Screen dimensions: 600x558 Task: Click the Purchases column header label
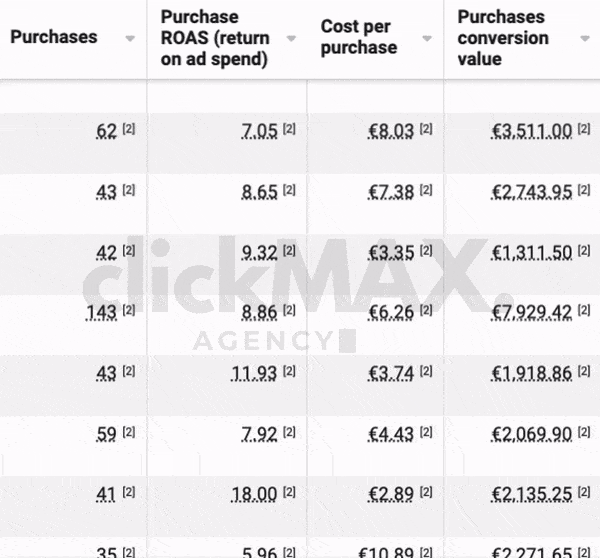click(x=54, y=37)
